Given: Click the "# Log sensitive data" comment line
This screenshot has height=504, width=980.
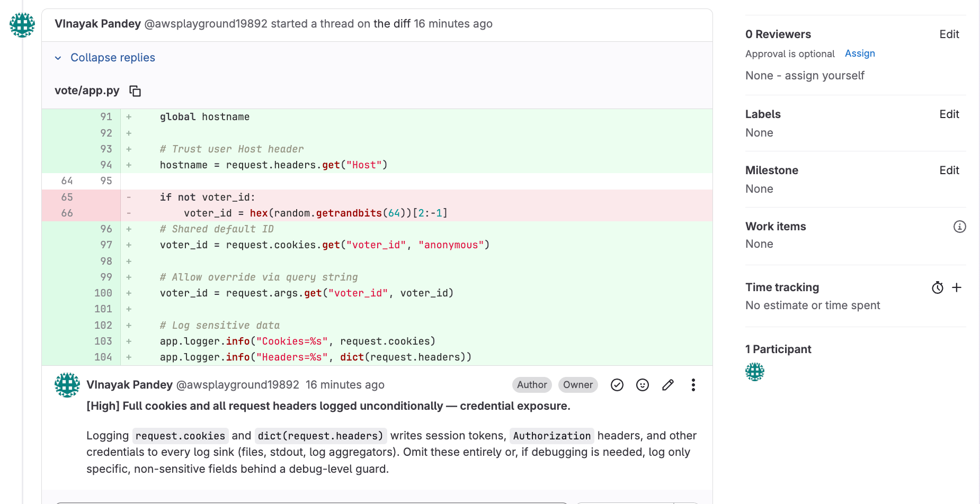Looking at the screenshot, I should pyautogui.click(x=219, y=326).
